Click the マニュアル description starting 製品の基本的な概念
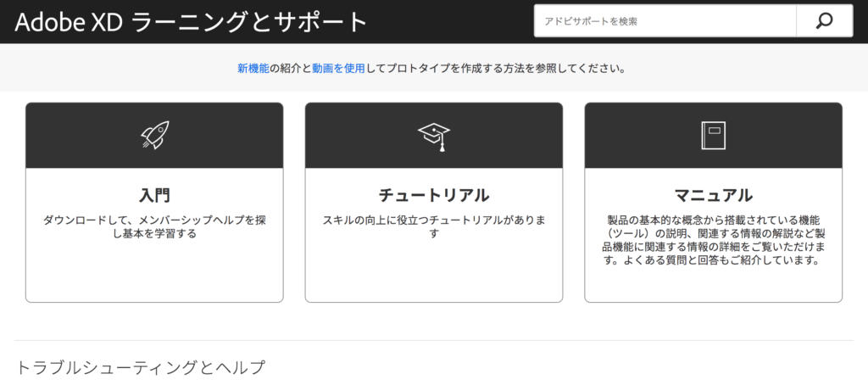Image resolution: width=868 pixels, height=385 pixels. coord(714,240)
